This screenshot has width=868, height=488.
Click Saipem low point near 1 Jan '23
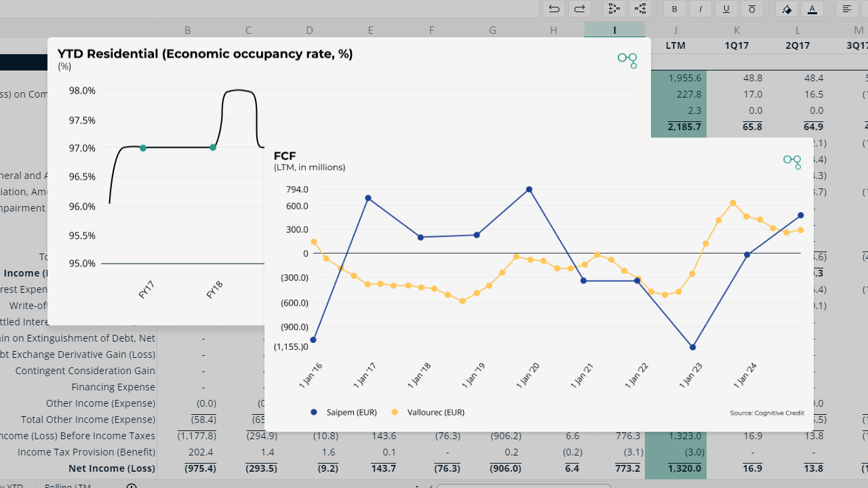pyautogui.click(x=692, y=347)
